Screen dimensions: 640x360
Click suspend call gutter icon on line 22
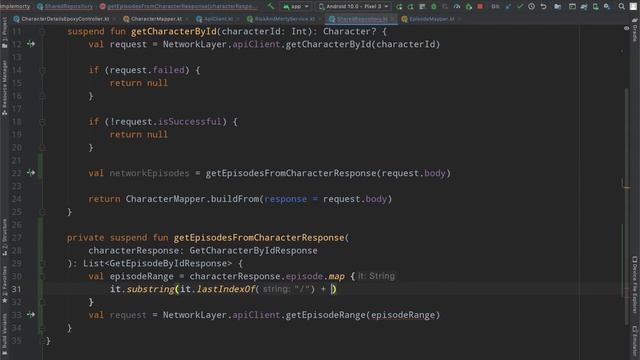[31, 173]
